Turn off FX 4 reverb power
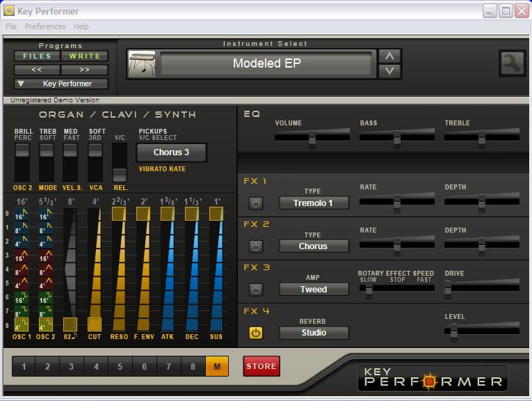The image size is (532, 401). tap(256, 333)
